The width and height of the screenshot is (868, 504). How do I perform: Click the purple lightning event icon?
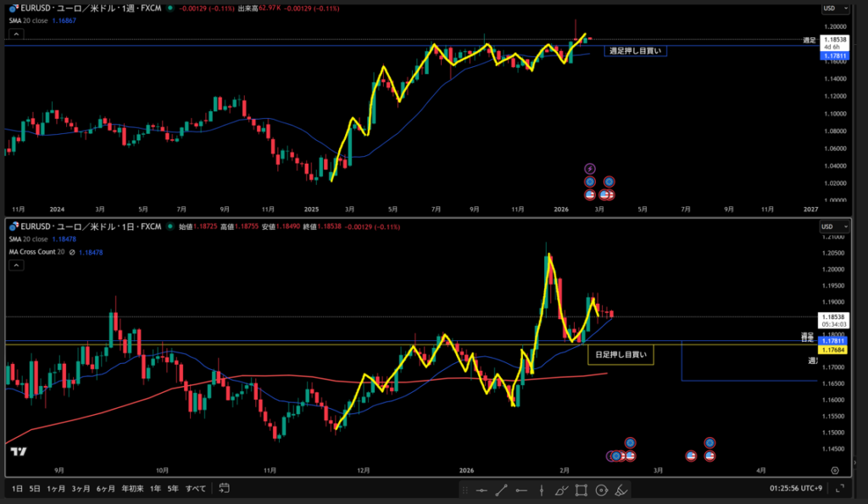(x=590, y=169)
